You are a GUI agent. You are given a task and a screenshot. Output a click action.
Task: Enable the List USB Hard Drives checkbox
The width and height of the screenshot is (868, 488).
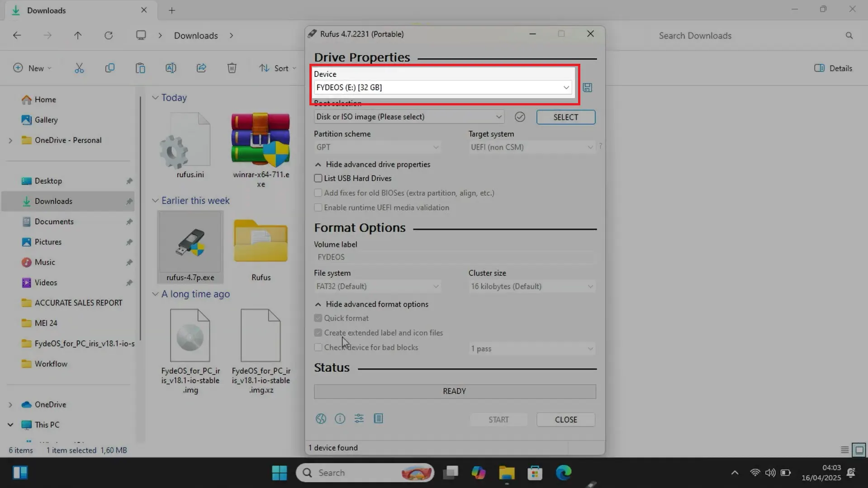tap(318, 178)
